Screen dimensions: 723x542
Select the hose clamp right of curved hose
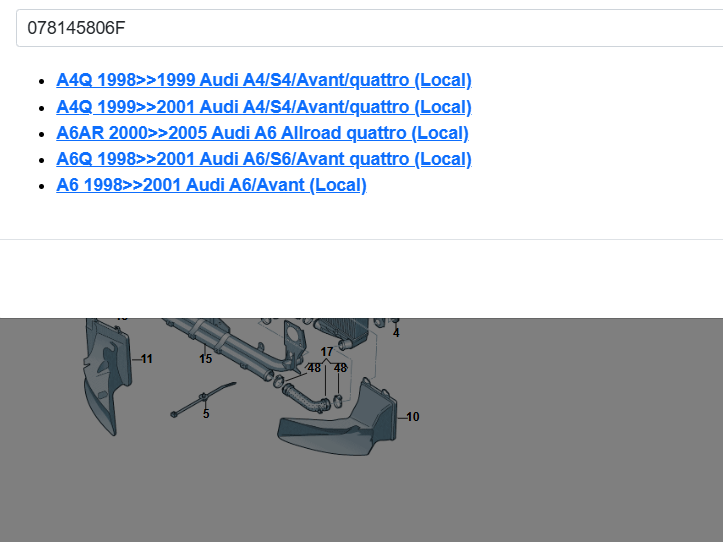point(337,402)
